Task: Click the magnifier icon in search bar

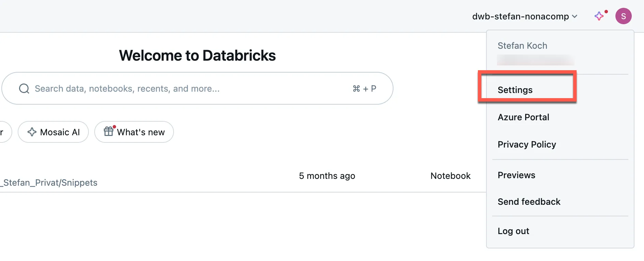Action: (x=24, y=89)
